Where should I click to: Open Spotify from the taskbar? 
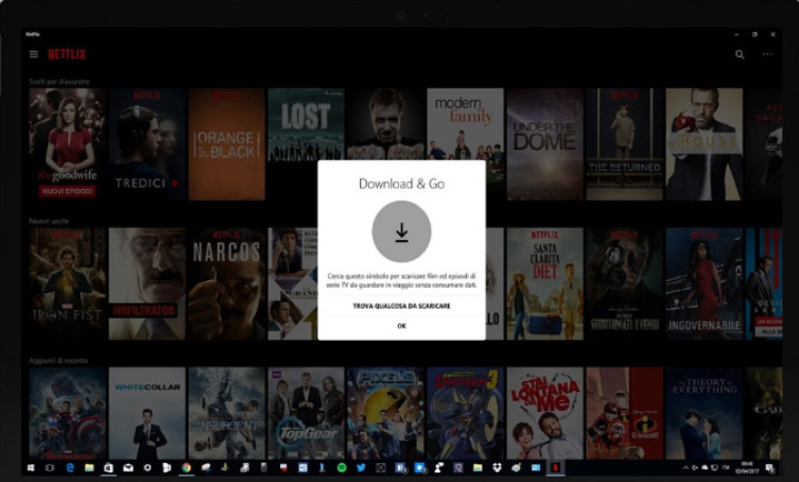(x=342, y=468)
